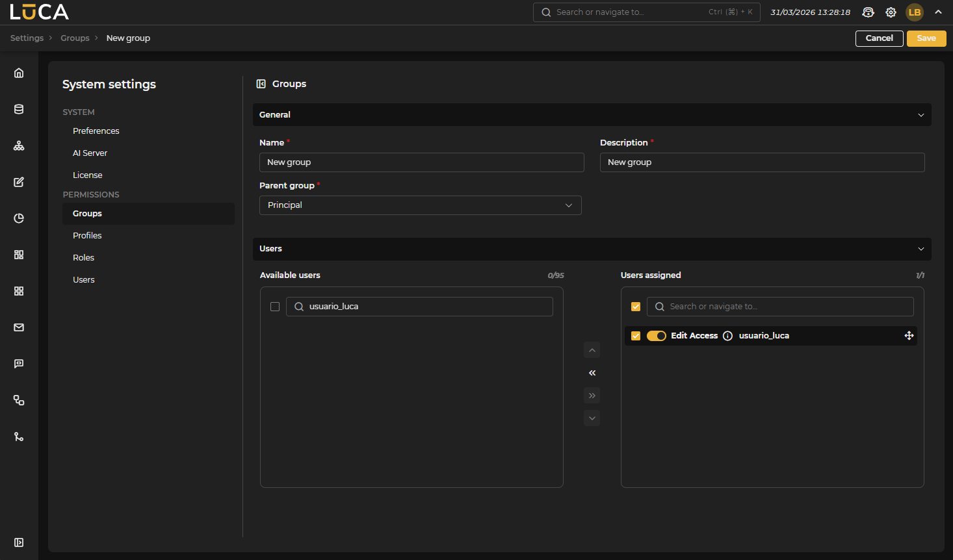Click the move-all-left double chevron button
The height and width of the screenshot is (560, 953).
[x=592, y=373]
